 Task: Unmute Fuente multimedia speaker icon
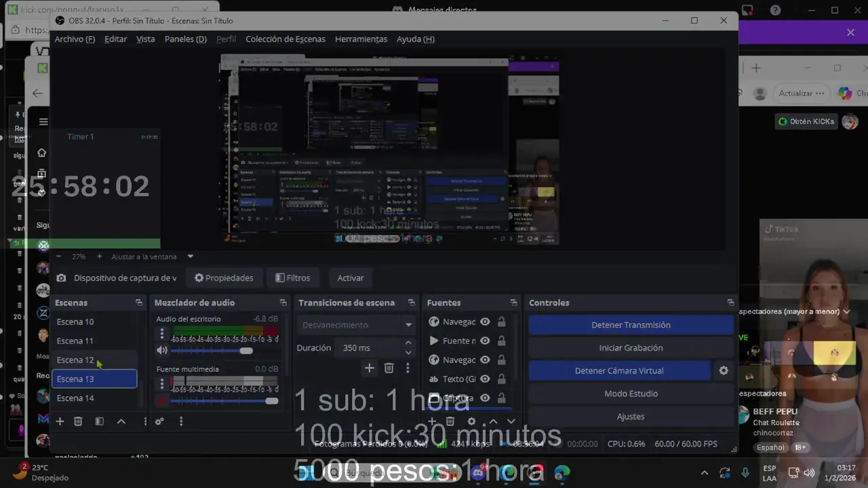click(161, 401)
